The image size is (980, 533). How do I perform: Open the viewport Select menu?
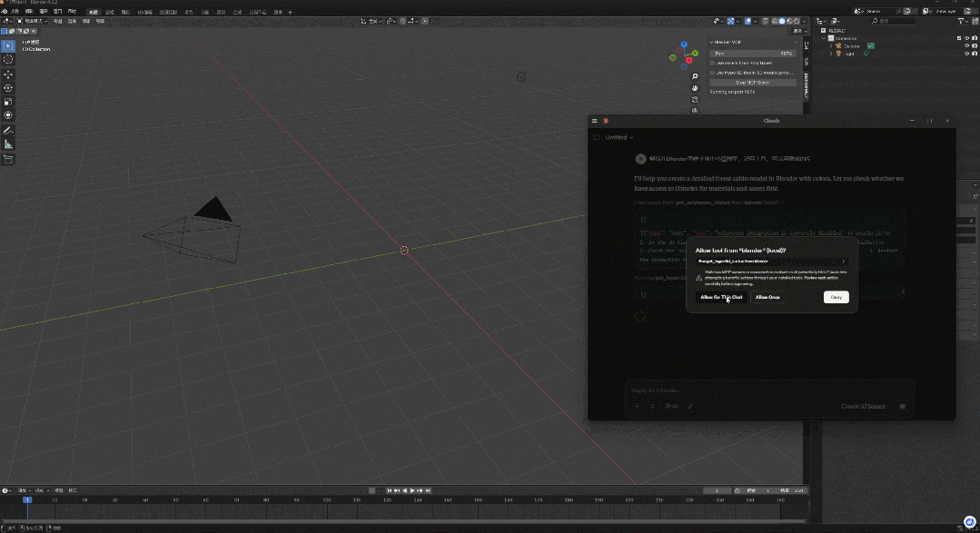point(72,20)
